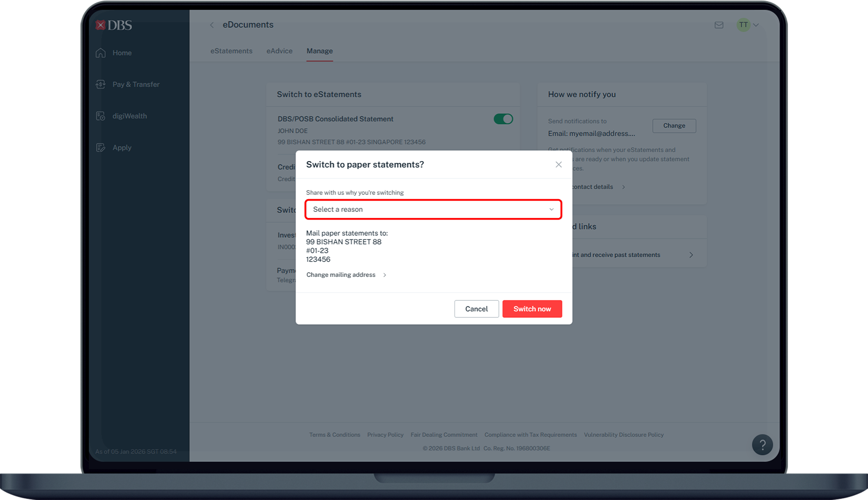
Task: Open the Select a reason dropdown
Action: coord(433,210)
